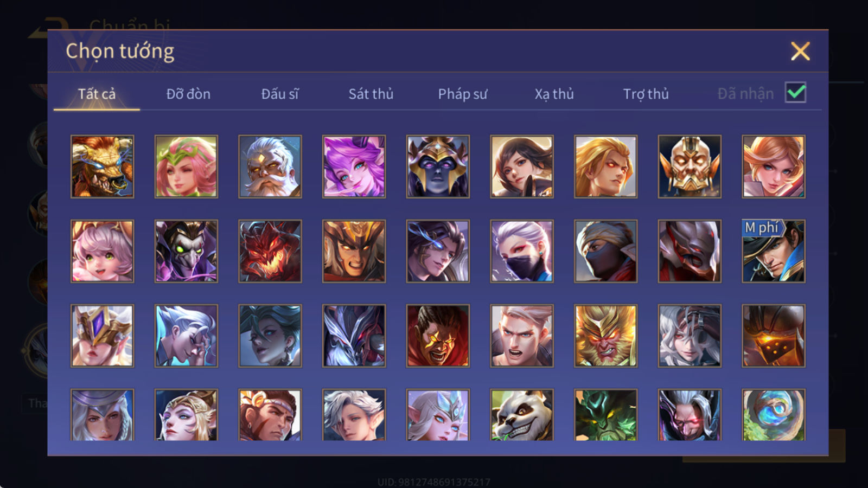This screenshot has height=488, width=868.
Task: Select the pink-haired girl with flower crown
Action: [186, 166]
